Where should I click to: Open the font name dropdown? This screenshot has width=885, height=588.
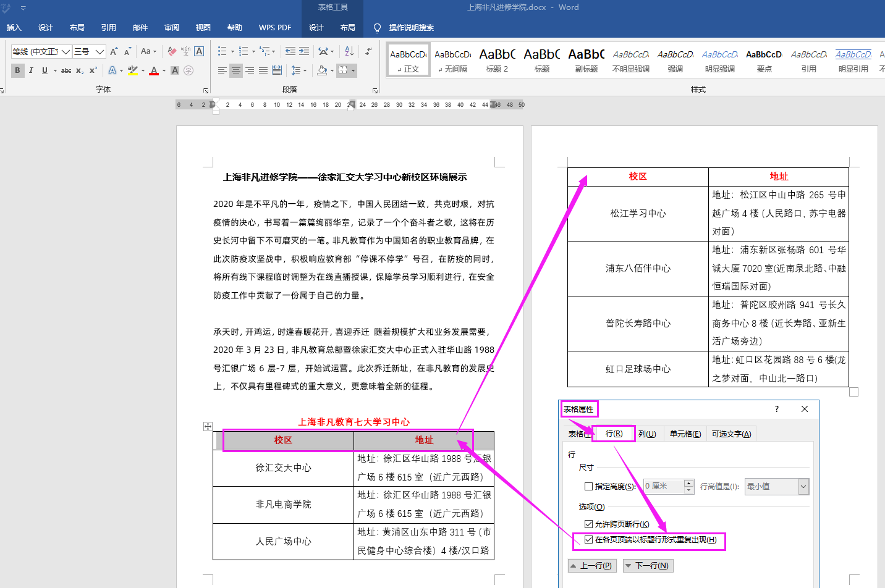coord(66,51)
